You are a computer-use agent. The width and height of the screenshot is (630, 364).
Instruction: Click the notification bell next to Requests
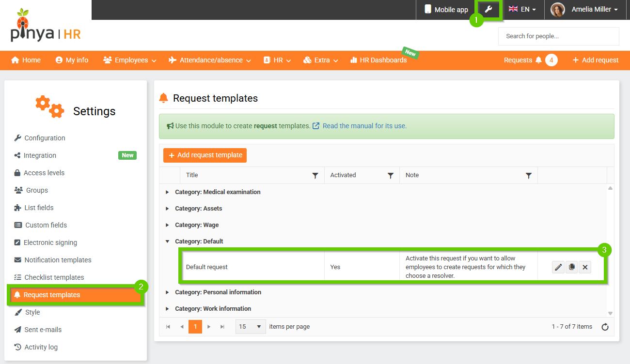[x=538, y=60]
